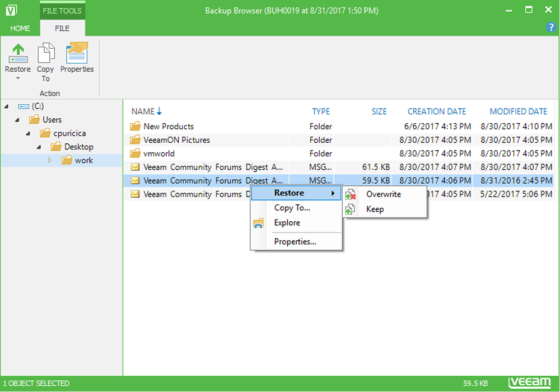560x392 pixels.
Task: Click the Overwrite icon in the Restore submenu
Action: tap(351, 194)
